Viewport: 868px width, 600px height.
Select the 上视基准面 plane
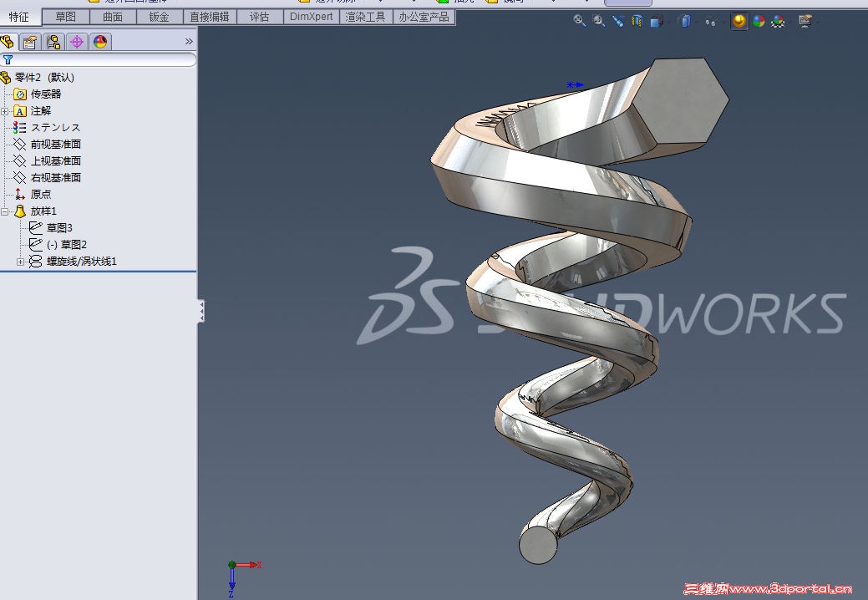click(x=56, y=160)
